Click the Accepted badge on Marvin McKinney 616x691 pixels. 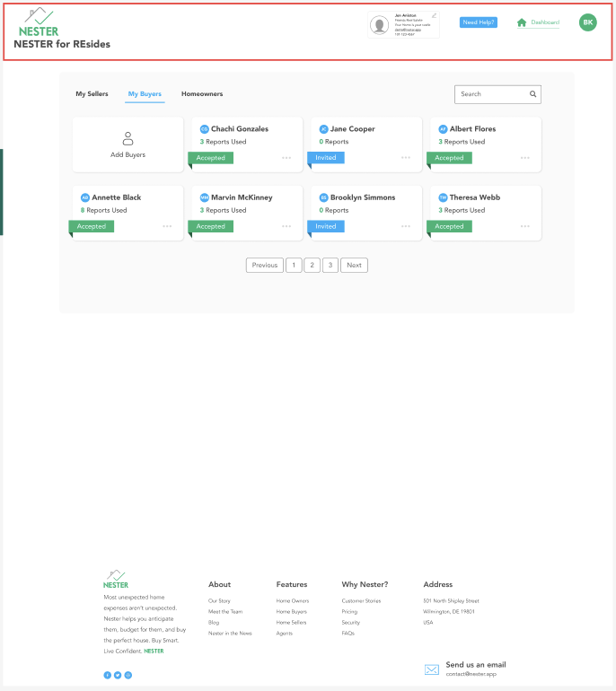tap(211, 226)
